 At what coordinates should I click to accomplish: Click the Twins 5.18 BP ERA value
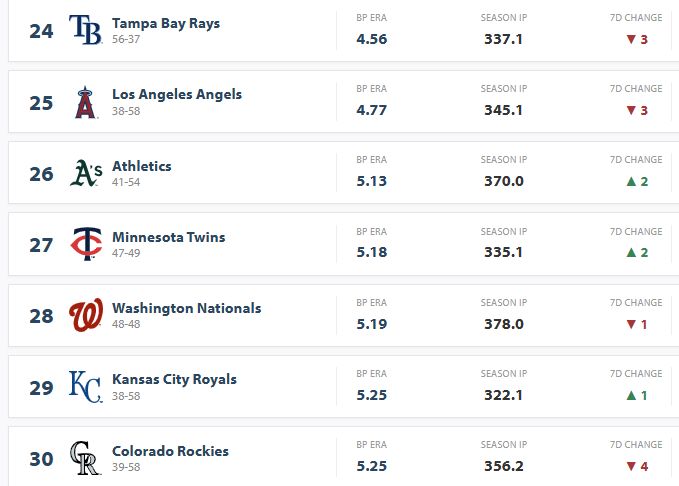pyautogui.click(x=372, y=252)
